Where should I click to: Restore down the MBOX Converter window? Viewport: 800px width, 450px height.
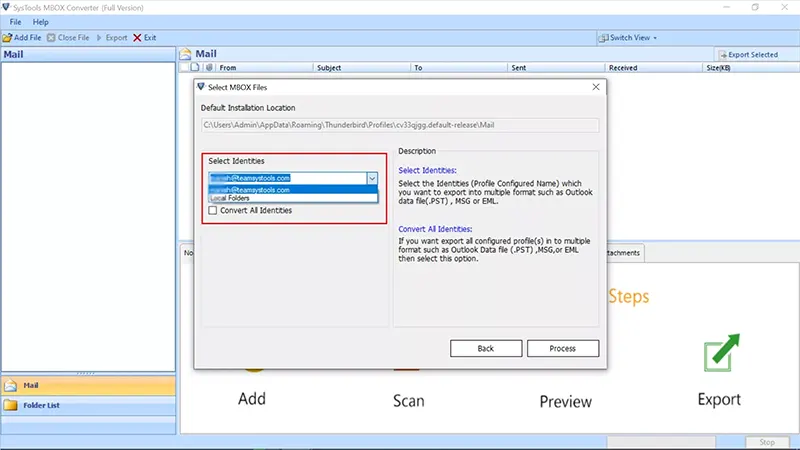click(755, 7)
